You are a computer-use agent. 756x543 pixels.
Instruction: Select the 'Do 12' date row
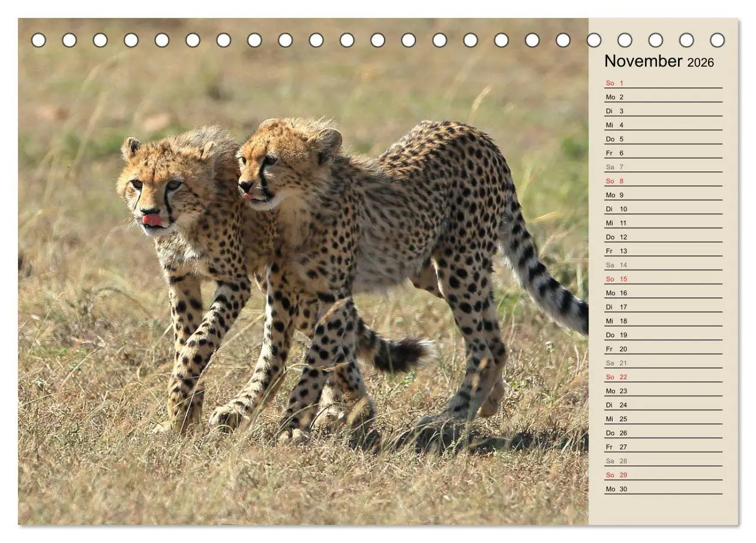663,237
